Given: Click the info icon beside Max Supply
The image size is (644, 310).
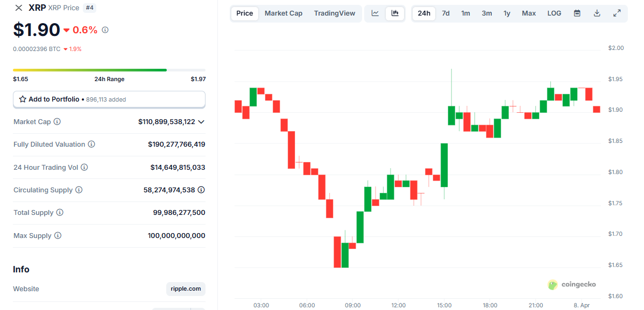Looking at the screenshot, I should (x=58, y=236).
